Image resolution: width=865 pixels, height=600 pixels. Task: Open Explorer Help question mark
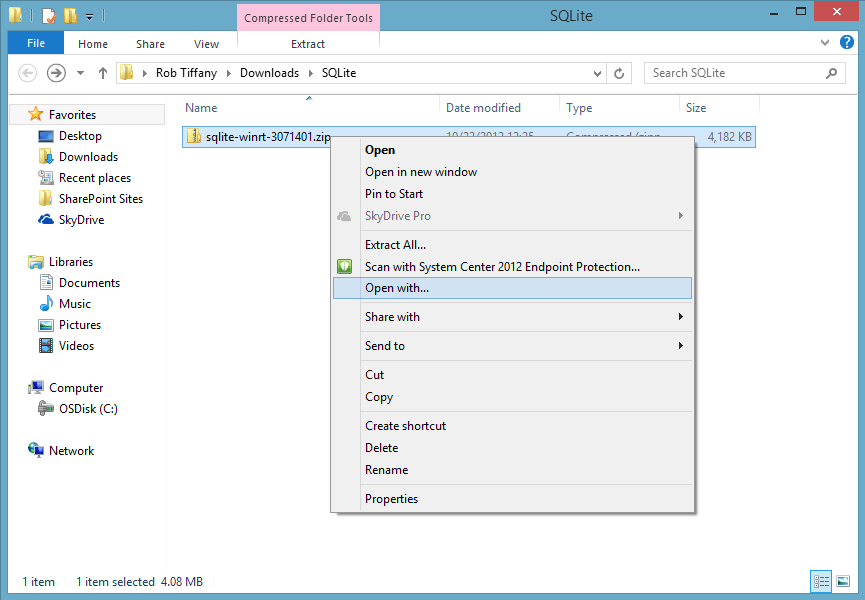[x=847, y=42]
